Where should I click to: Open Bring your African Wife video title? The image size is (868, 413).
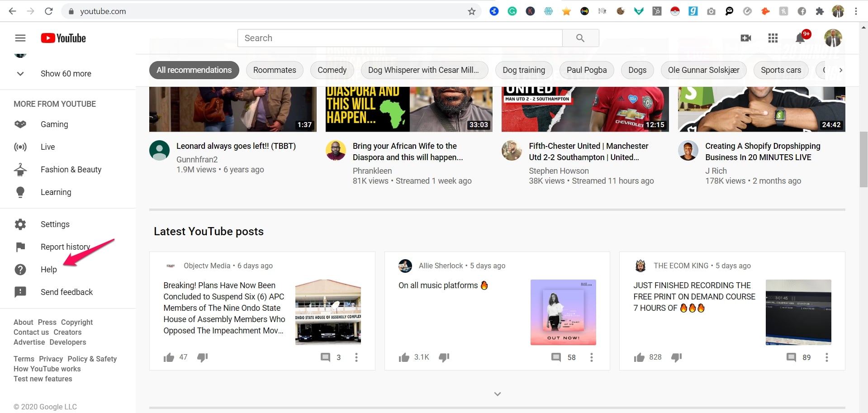[x=408, y=152]
